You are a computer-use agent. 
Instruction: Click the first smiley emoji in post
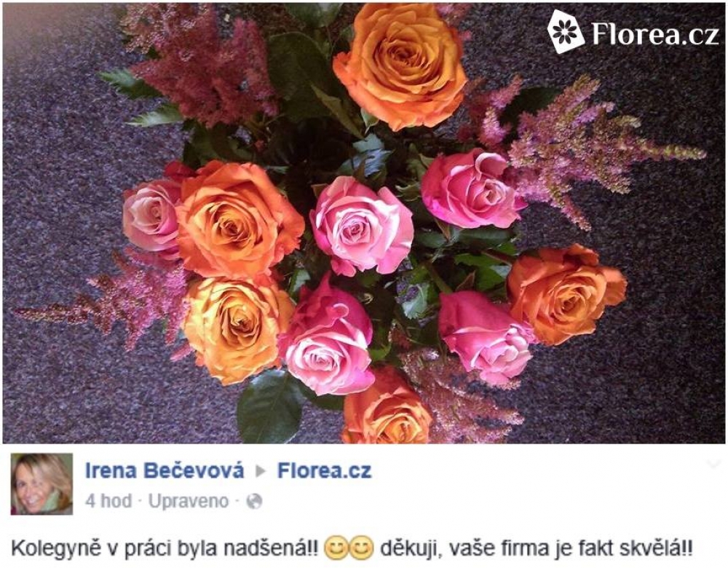pyautogui.click(x=336, y=548)
